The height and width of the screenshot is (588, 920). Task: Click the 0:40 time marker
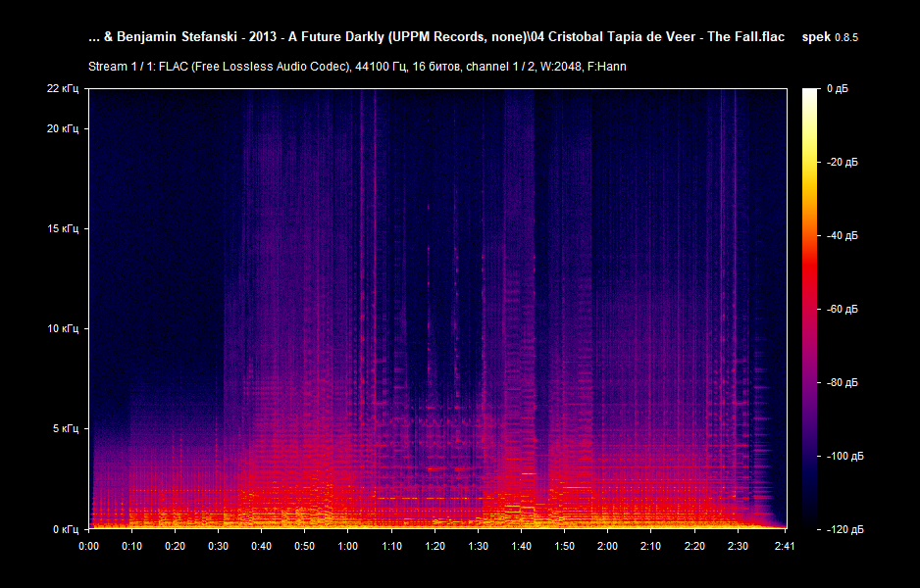coord(262,548)
